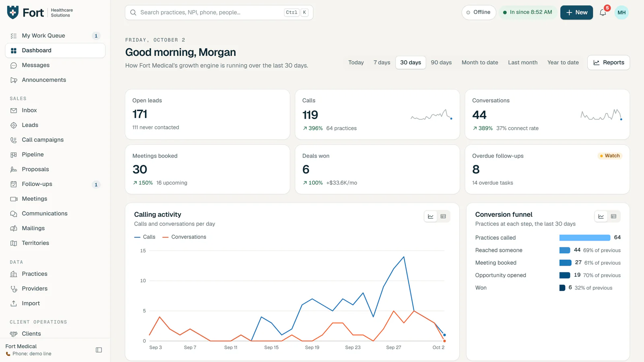Open Territories map page
Viewport: 644px width, 362px height.
point(55,243)
